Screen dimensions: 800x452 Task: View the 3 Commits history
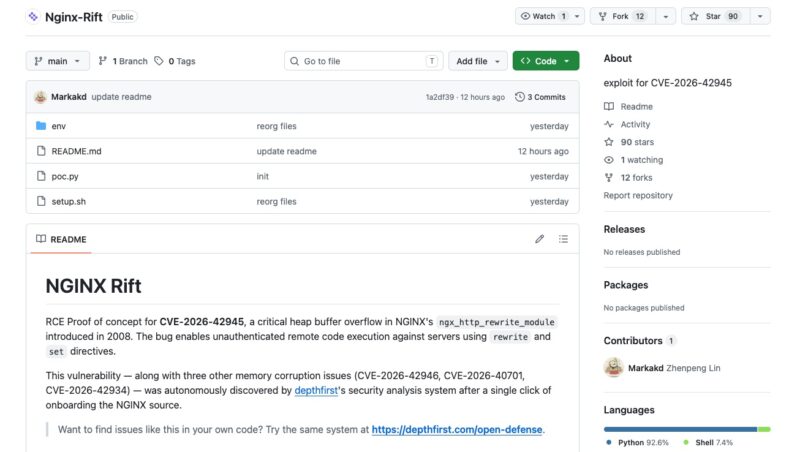click(x=540, y=97)
